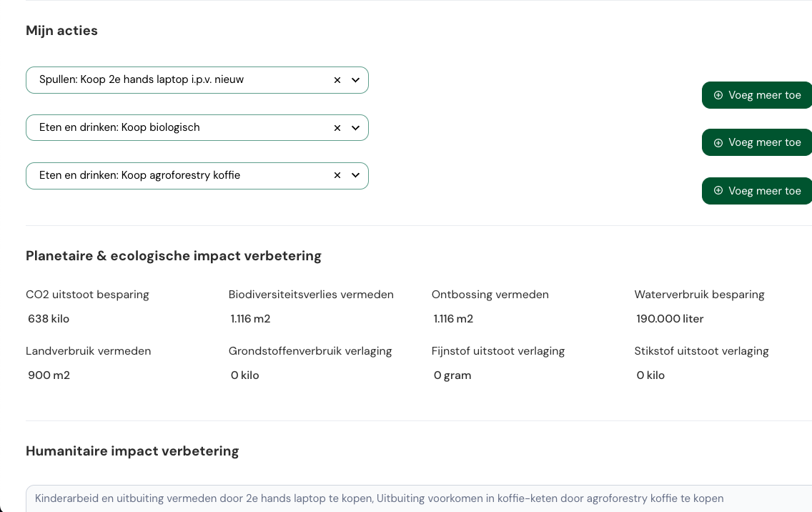Viewport: 812px width, 512px height.
Task: Click the 900 m2 Landverbruik value
Action: [x=49, y=375]
